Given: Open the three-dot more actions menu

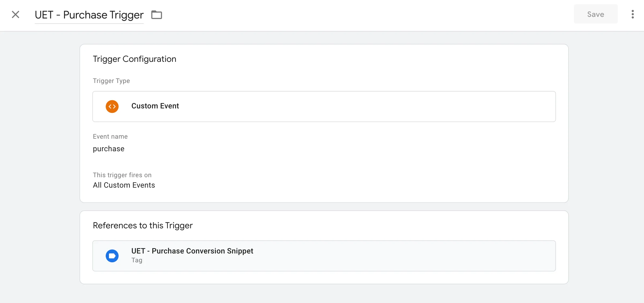Looking at the screenshot, I should coord(632,14).
